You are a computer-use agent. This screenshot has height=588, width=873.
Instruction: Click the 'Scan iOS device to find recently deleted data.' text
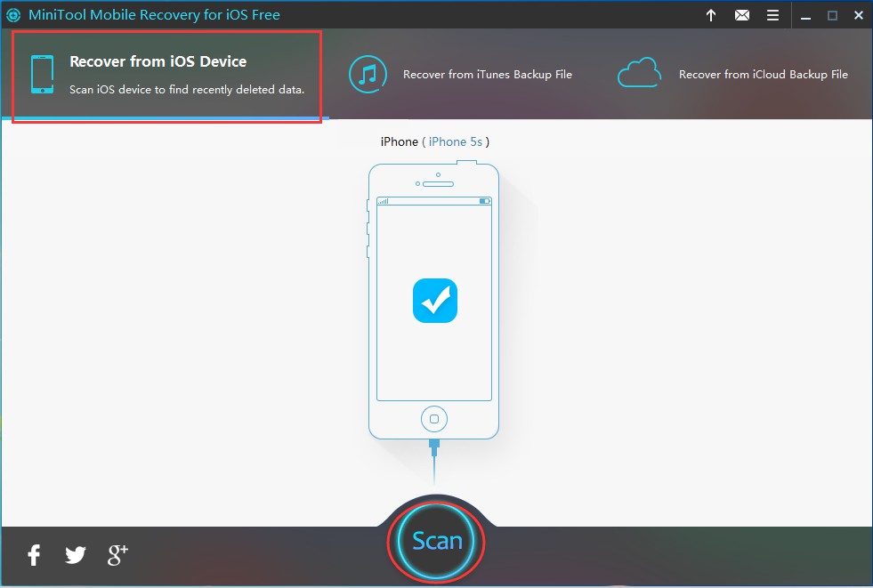pyautogui.click(x=187, y=90)
